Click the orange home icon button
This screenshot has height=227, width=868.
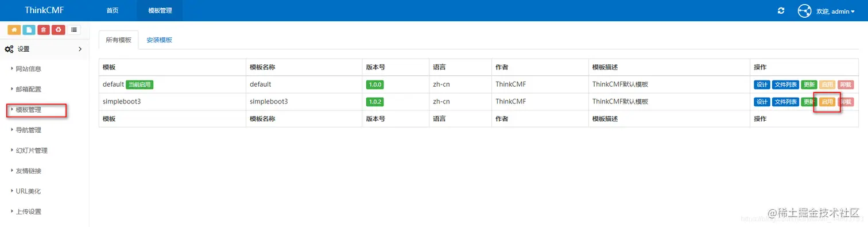(x=14, y=30)
